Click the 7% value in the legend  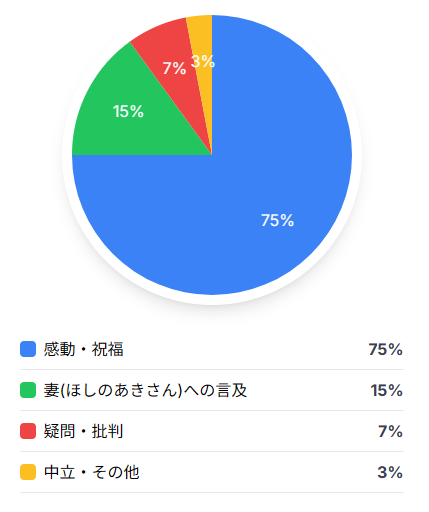(391, 431)
